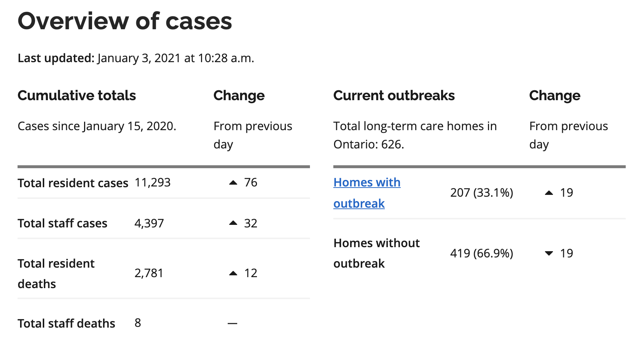Click up arrow in Homes with outbreak row

(549, 193)
